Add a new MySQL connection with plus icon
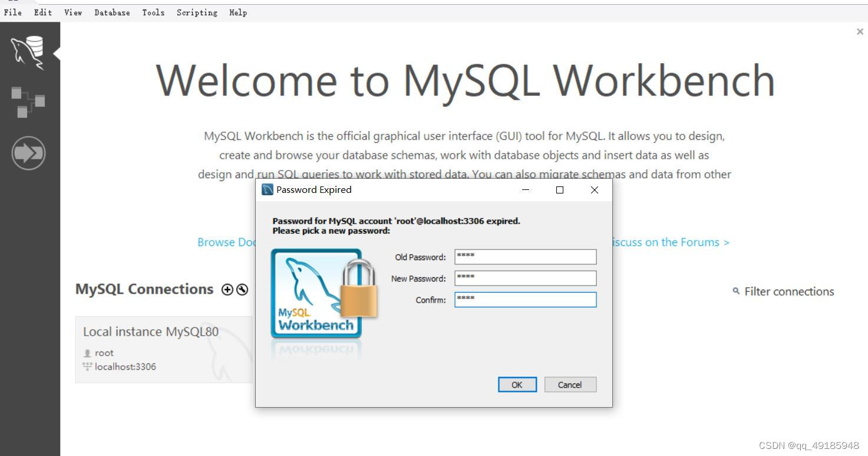The image size is (868, 456). tap(226, 289)
